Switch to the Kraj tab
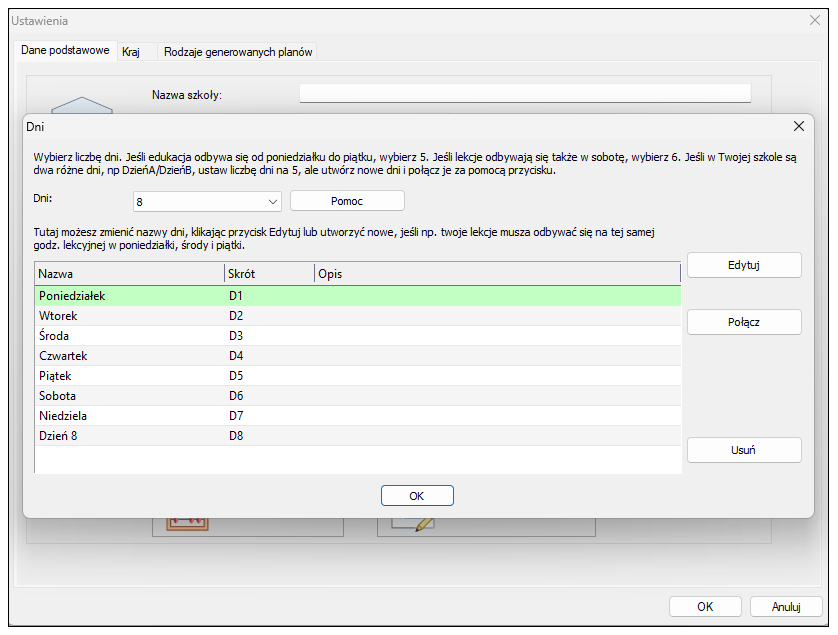The height and width of the screenshot is (635, 838). [131, 52]
